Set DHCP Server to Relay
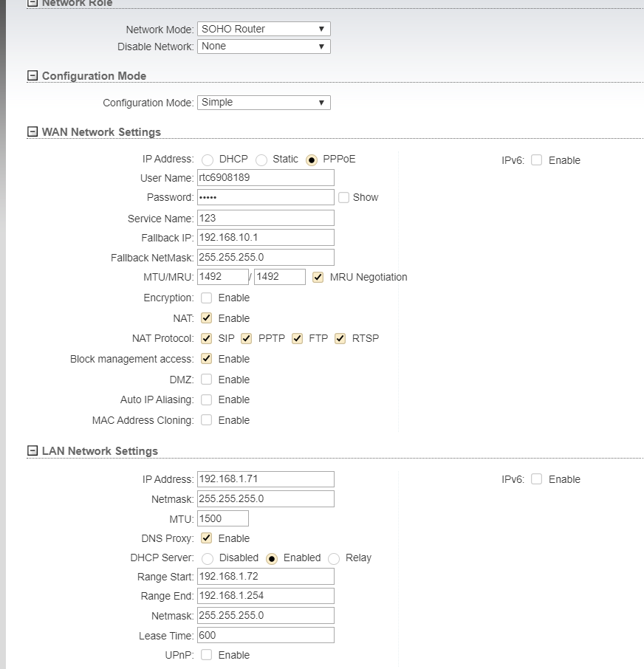 (334, 558)
